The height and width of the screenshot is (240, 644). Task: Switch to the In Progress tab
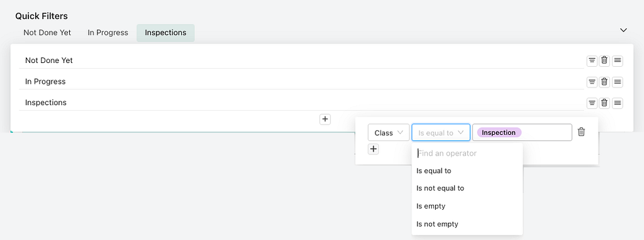108,33
